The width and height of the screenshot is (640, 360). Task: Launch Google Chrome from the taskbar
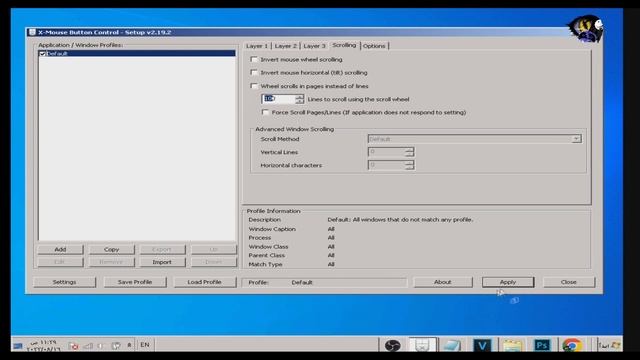pos(572,345)
